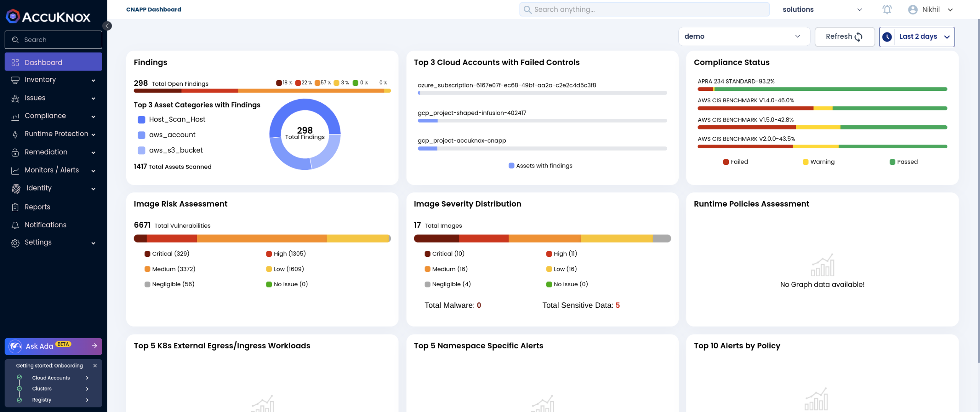
Task: Click the APRA 234 STANDARD compliance bar
Action: coord(822,89)
